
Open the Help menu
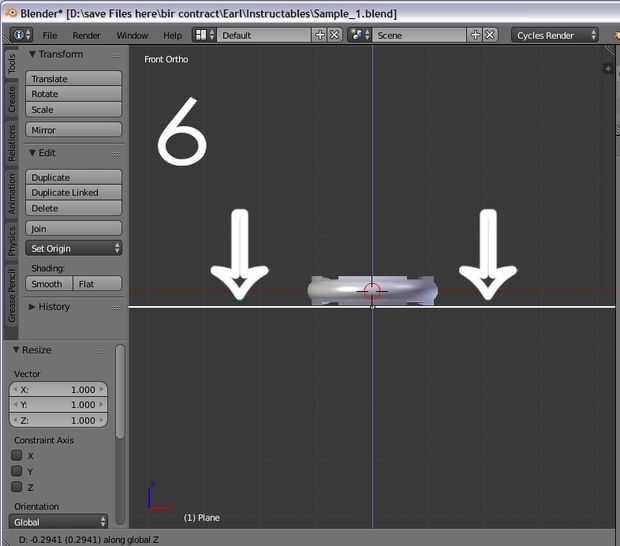(x=172, y=36)
